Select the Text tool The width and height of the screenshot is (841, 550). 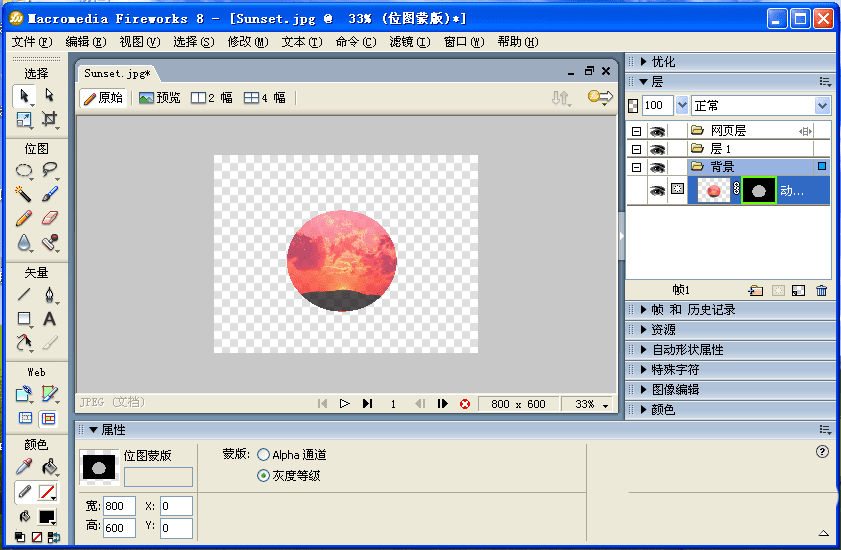point(49,319)
